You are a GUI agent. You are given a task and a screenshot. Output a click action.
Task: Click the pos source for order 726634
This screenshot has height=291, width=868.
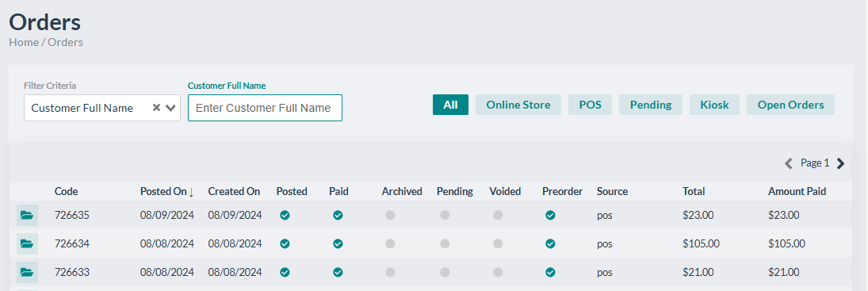605,244
